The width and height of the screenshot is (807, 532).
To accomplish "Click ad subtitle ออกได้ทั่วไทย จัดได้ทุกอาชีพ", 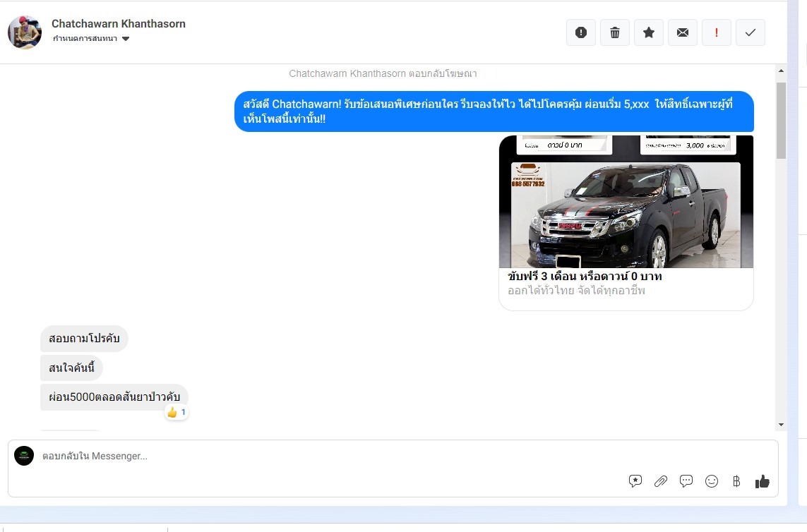I will click(576, 291).
